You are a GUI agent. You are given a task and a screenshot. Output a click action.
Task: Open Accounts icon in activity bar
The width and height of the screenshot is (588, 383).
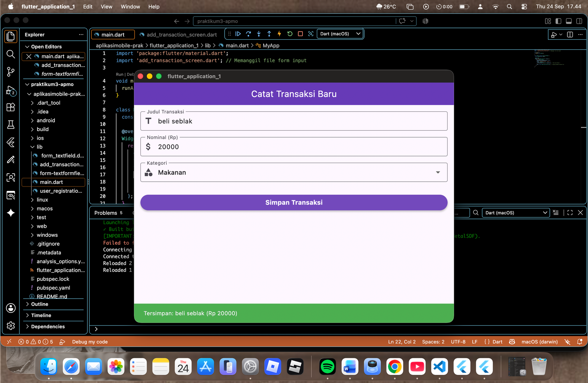point(11,308)
